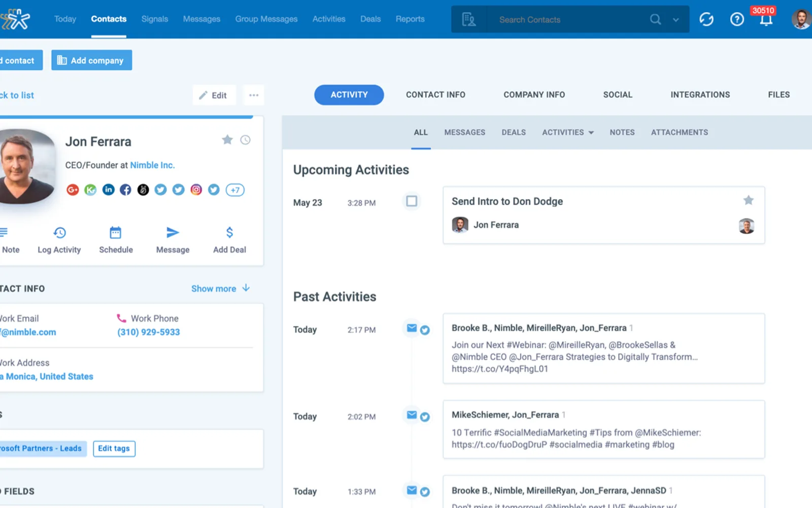
Task: Open Jon Ferrara's LinkedIn profile icon
Action: pos(108,190)
